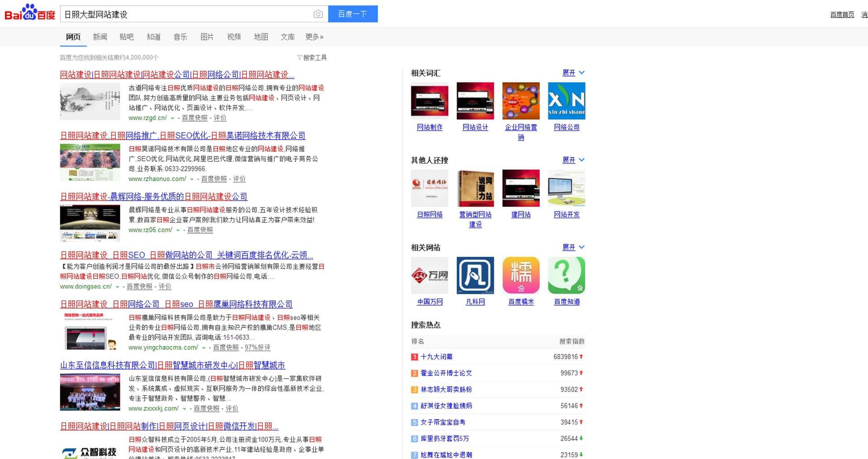Click the 网站开发 monitor icon
The image size is (868, 459).
pyautogui.click(x=566, y=188)
